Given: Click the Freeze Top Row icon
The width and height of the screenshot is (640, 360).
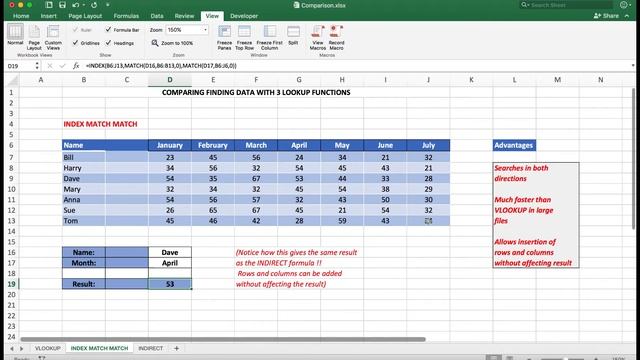Looking at the screenshot, I should point(244,32).
